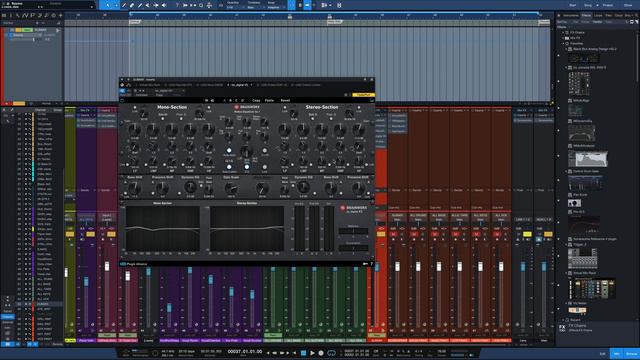
Task: Click the ALL DRUMS channel volume fader
Action: point(418,267)
